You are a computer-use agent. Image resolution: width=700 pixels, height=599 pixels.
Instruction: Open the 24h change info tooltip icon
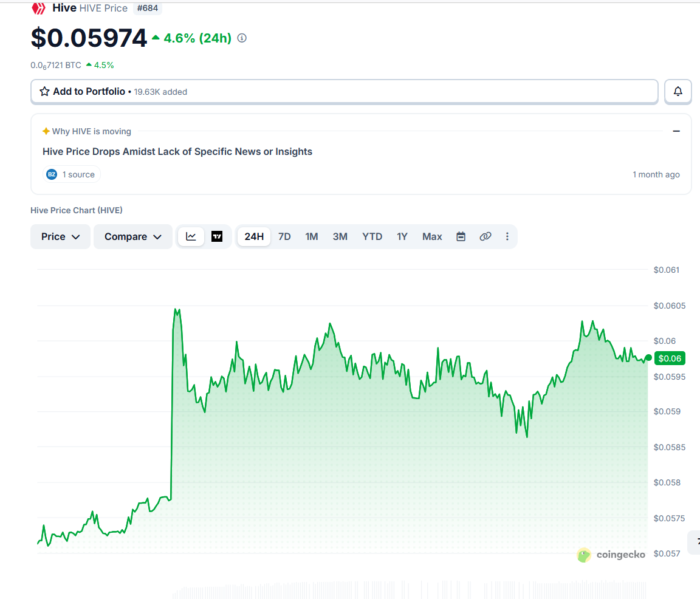242,38
